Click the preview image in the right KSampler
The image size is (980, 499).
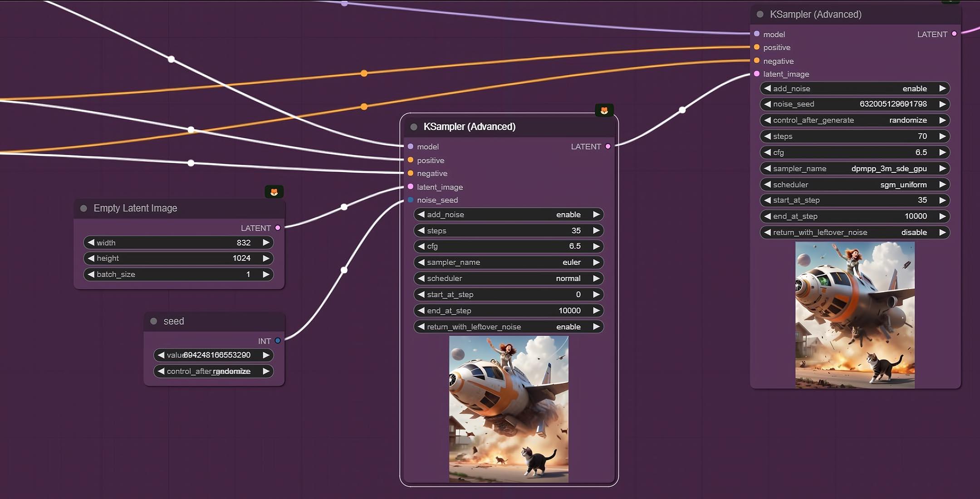[x=855, y=315]
